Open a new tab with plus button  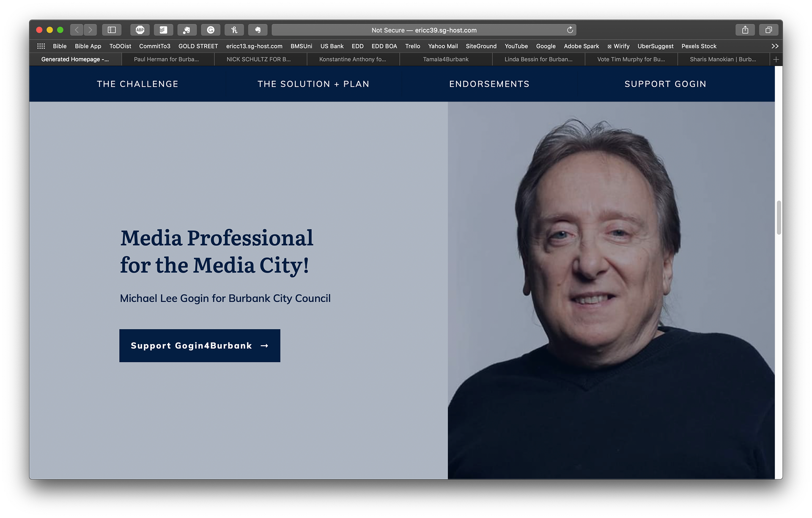click(776, 59)
